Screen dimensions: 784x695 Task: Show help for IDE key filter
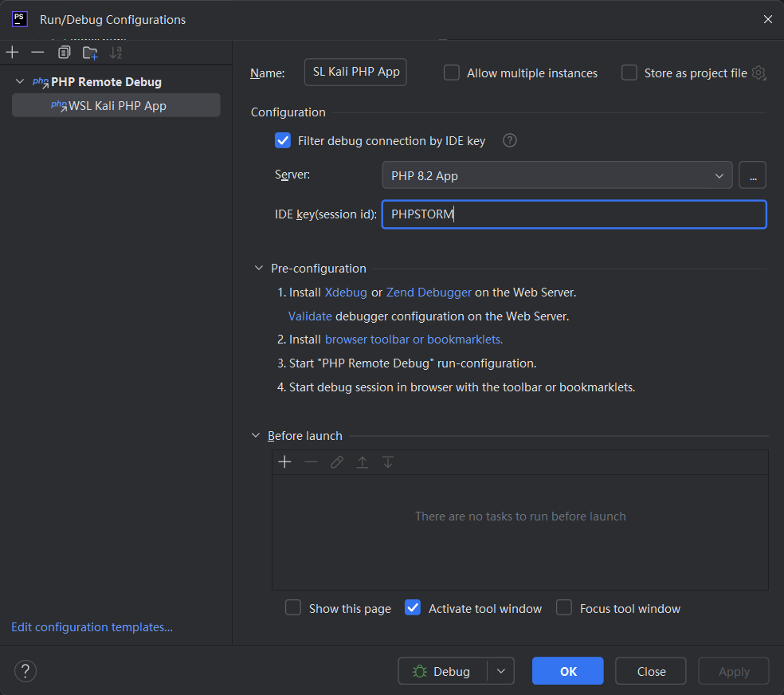(x=509, y=140)
